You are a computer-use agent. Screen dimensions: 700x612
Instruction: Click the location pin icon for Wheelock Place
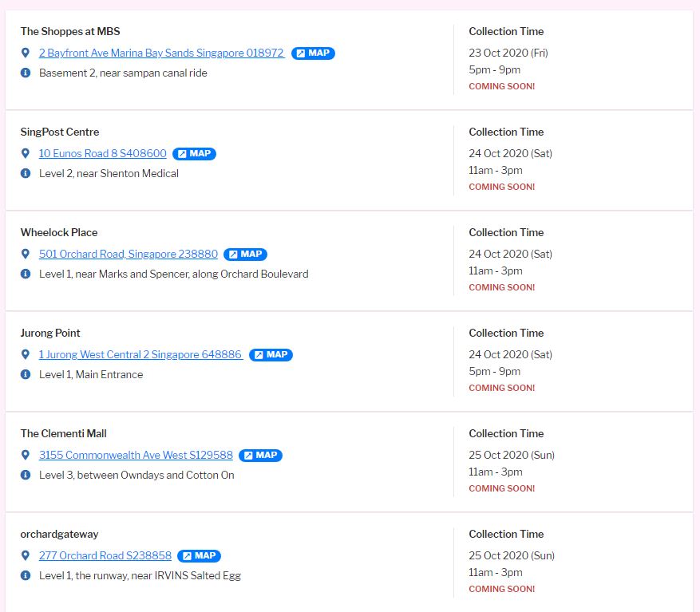click(x=26, y=254)
